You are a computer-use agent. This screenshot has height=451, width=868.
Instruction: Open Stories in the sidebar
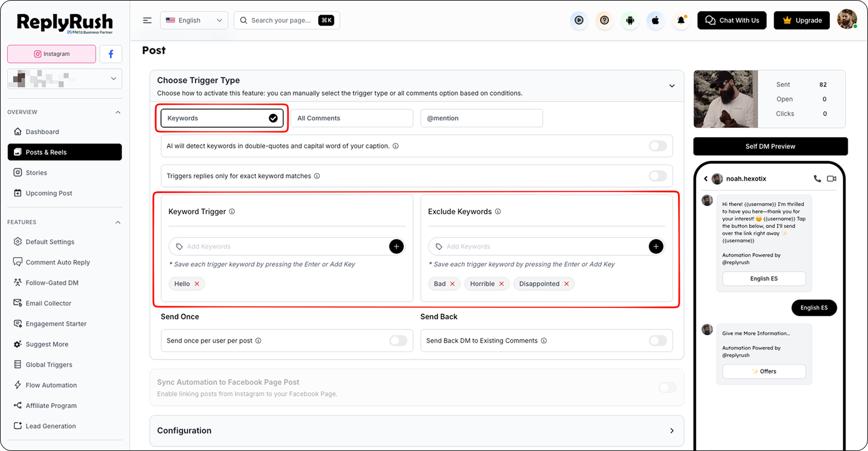click(x=65, y=173)
